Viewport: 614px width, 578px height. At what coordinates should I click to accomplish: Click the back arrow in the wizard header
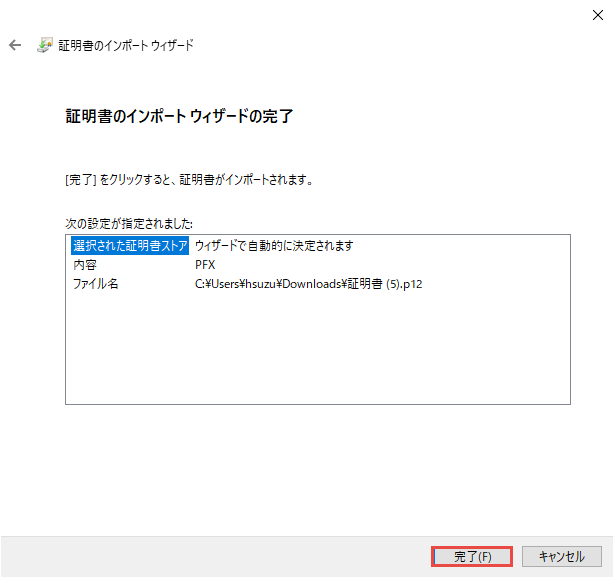coord(15,46)
